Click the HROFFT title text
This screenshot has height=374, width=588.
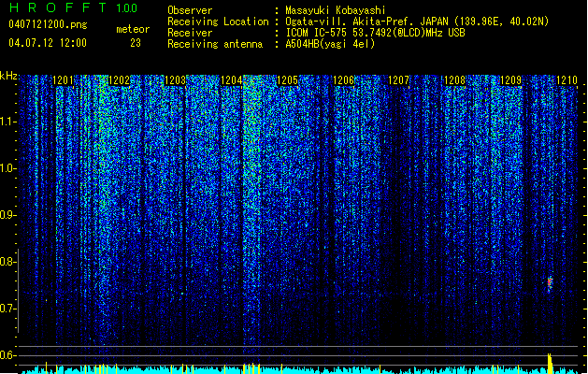click(57, 7)
